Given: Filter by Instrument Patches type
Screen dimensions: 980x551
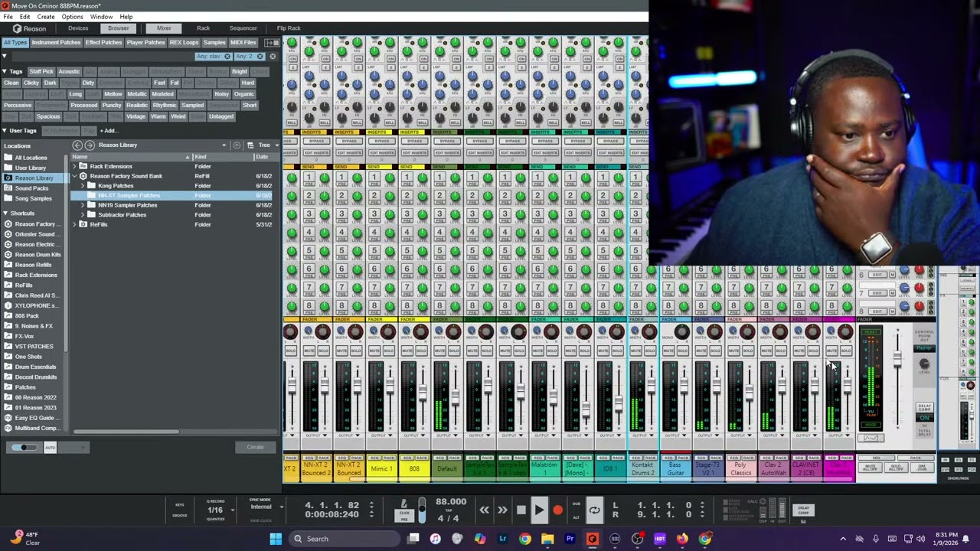Looking at the screenshot, I should (x=56, y=43).
